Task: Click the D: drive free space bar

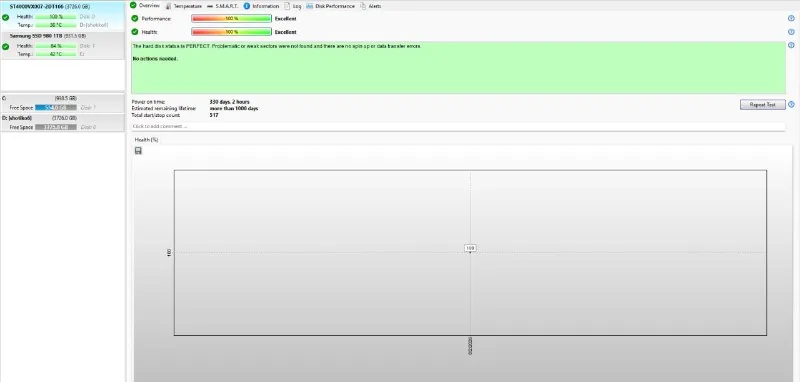Action: point(56,127)
